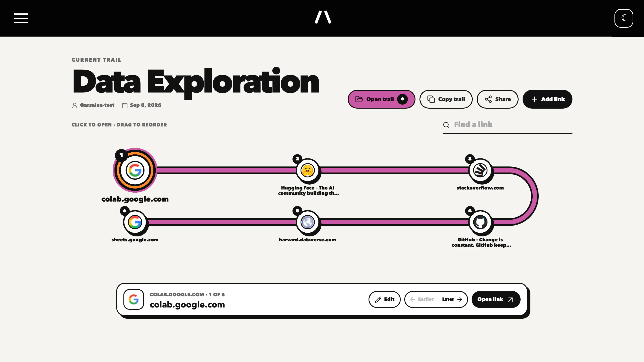Select the sheets.google.com trail node
The image size is (644, 362).
click(135, 222)
